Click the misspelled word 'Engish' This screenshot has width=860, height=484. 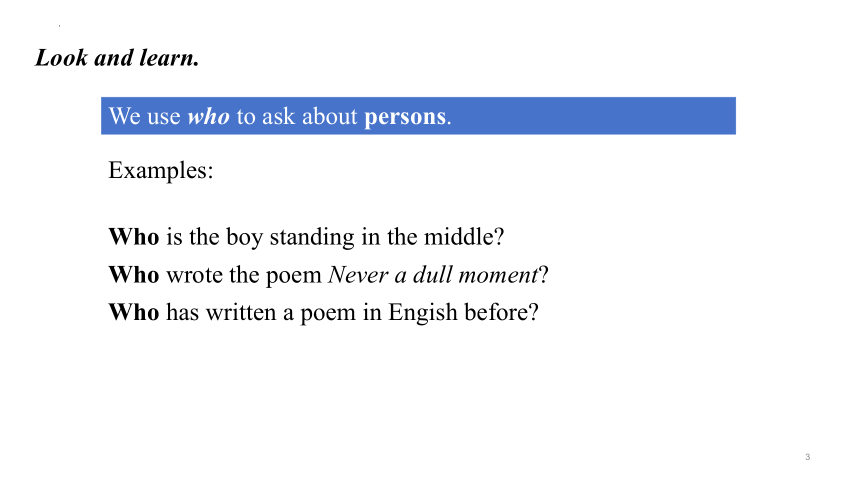(x=423, y=313)
